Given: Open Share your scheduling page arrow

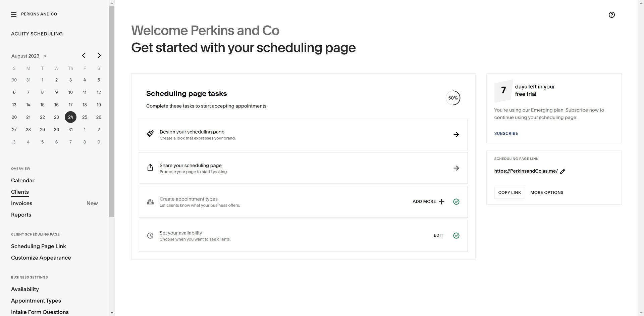Looking at the screenshot, I should [456, 168].
